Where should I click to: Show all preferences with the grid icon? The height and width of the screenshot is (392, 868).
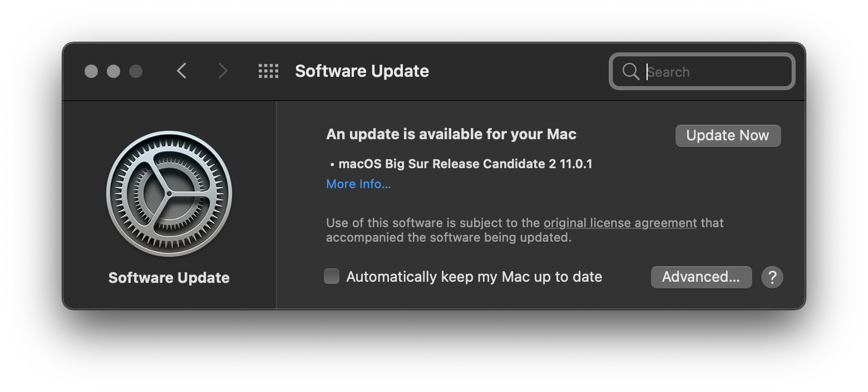point(268,71)
